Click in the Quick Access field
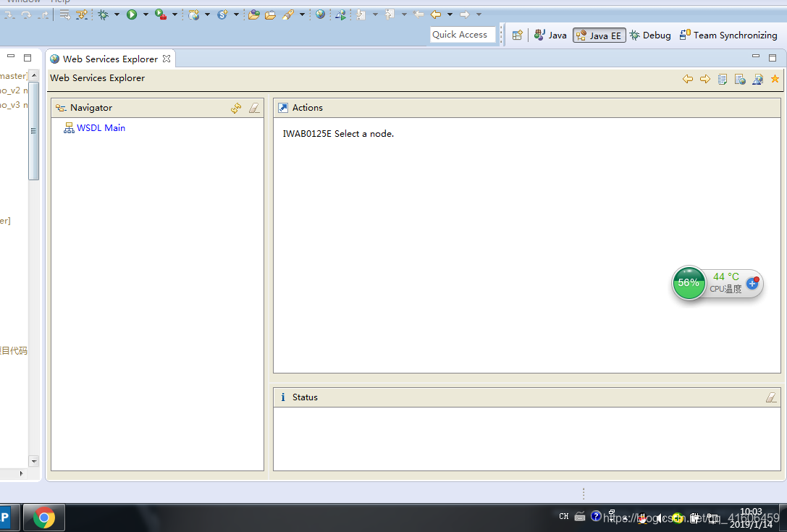This screenshot has width=787, height=532. pyautogui.click(x=462, y=35)
